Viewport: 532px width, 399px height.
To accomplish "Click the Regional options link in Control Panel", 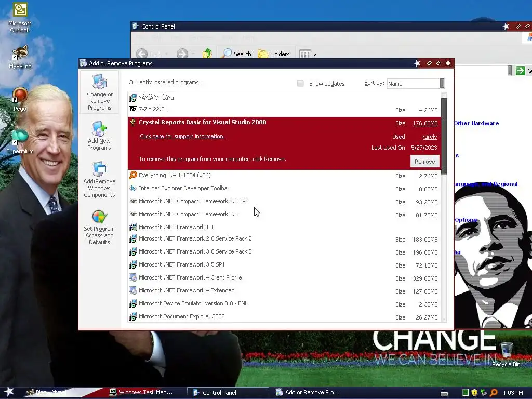I will (x=486, y=184).
